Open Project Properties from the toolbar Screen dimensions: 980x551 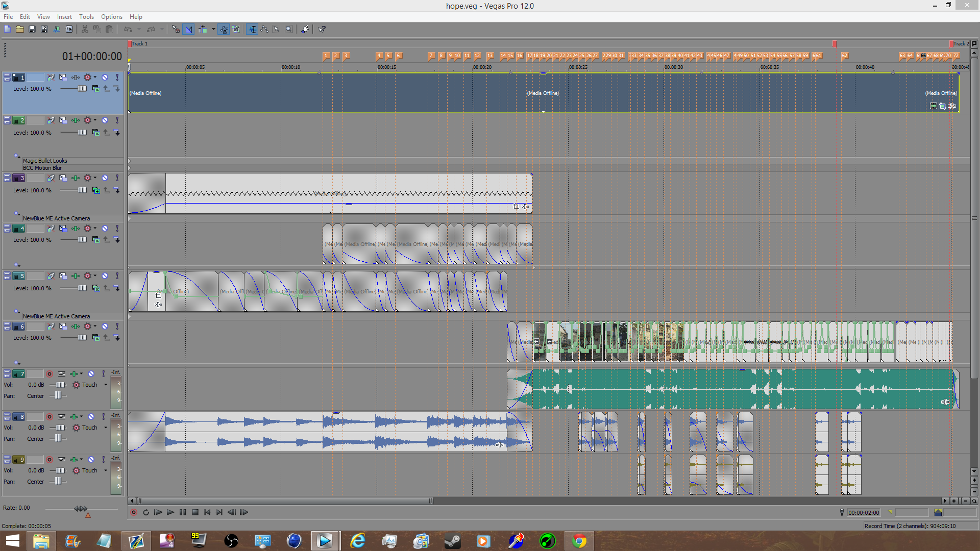69,29
